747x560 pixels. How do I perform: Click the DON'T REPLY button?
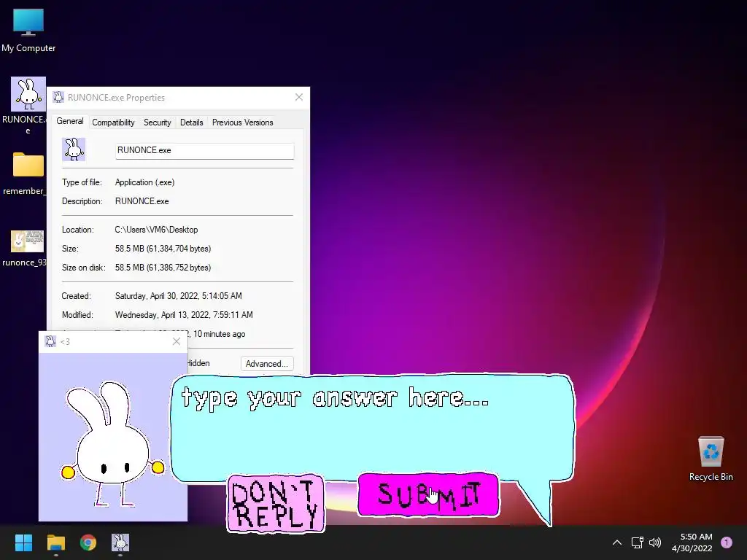coord(275,503)
